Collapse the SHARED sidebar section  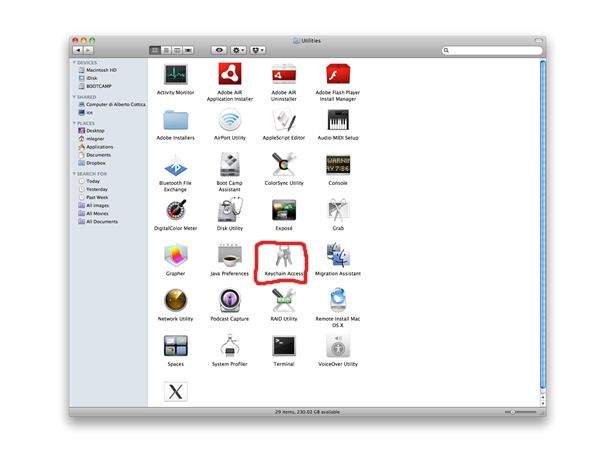coord(74,97)
